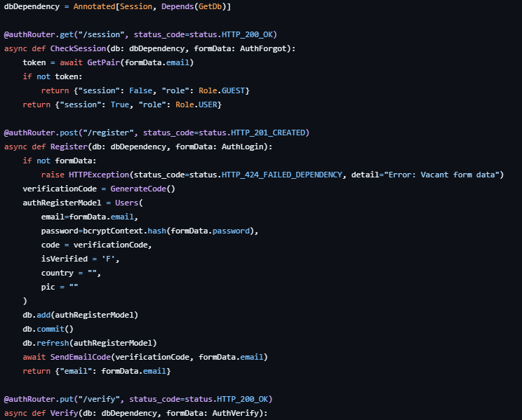The height and width of the screenshot is (420, 522).
Task: Click the "/register" route string
Action: click(x=108, y=133)
